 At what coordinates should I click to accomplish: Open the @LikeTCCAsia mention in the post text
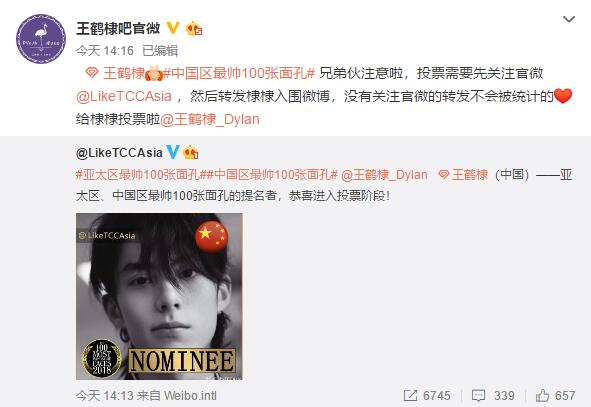[124, 96]
